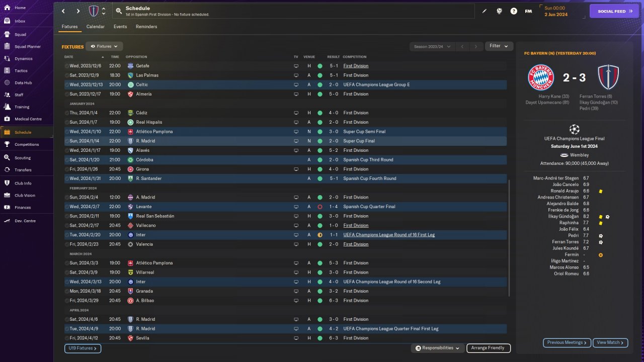The width and height of the screenshot is (644, 362).
Task: Toggle the circle beside the Real Hispalis fixture
Action: click(x=67, y=122)
